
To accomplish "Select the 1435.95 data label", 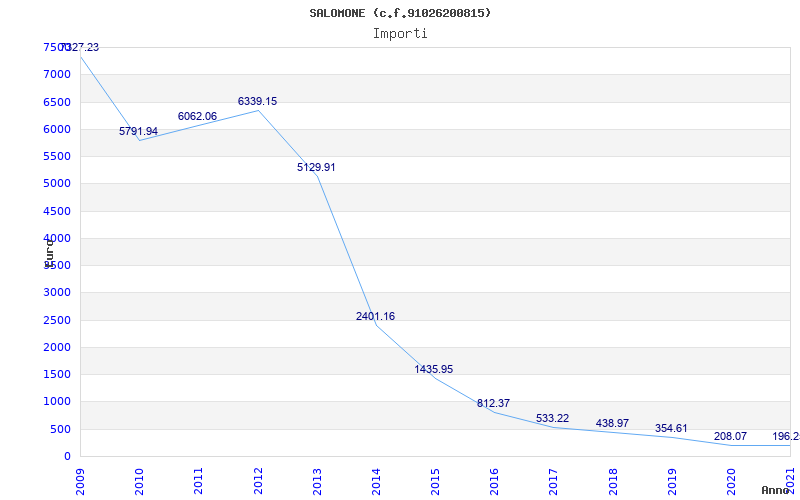I will [434, 369].
